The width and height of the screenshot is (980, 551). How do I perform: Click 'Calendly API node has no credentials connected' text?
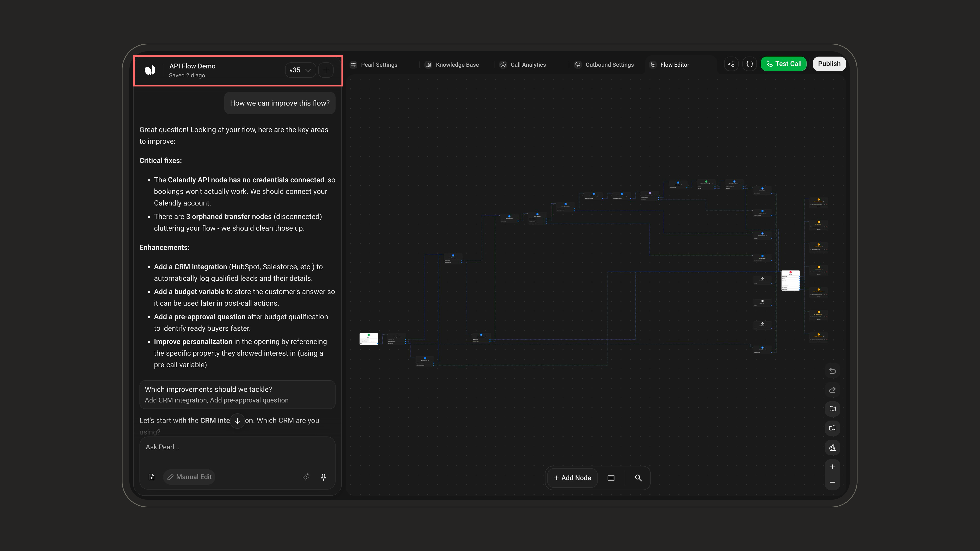pyautogui.click(x=246, y=180)
